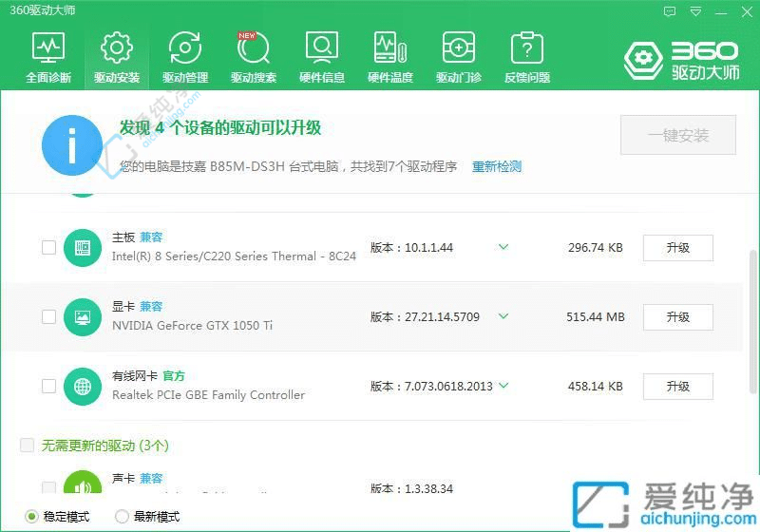Click the blue info circle icon
This screenshot has width=760, height=532.
[x=72, y=144]
